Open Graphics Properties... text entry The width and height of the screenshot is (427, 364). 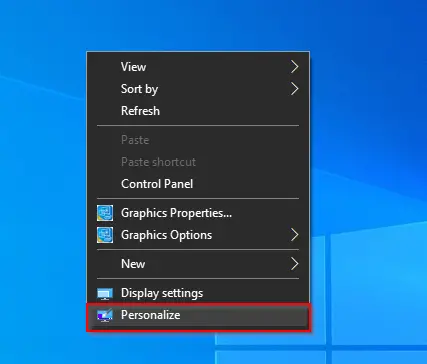[x=176, y=213]
